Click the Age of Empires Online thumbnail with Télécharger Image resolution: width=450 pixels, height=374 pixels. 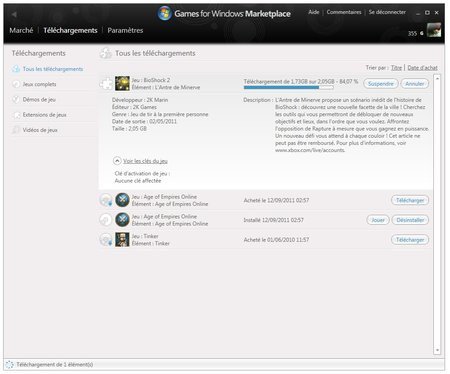122,200
